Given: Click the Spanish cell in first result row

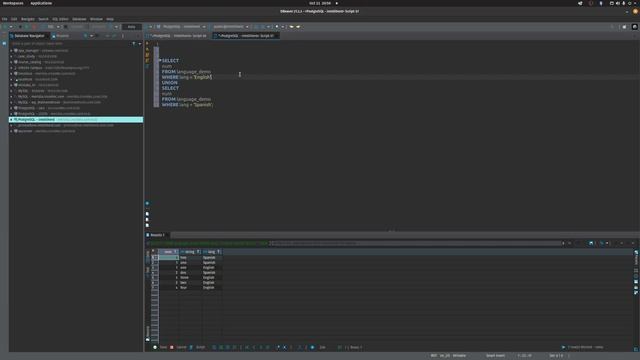Looking at the screenshot, I should point(212,258).
